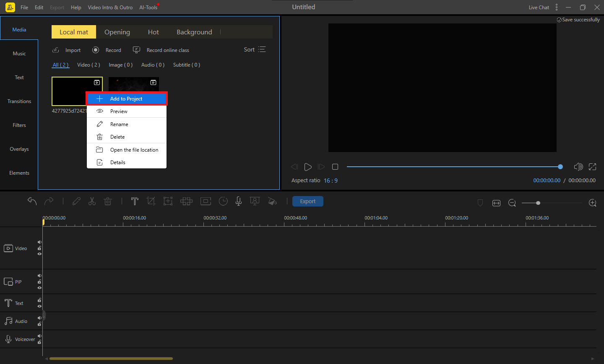
Task: Click the timeline toolbar trash delete icon
Action: tap(108, 201)
